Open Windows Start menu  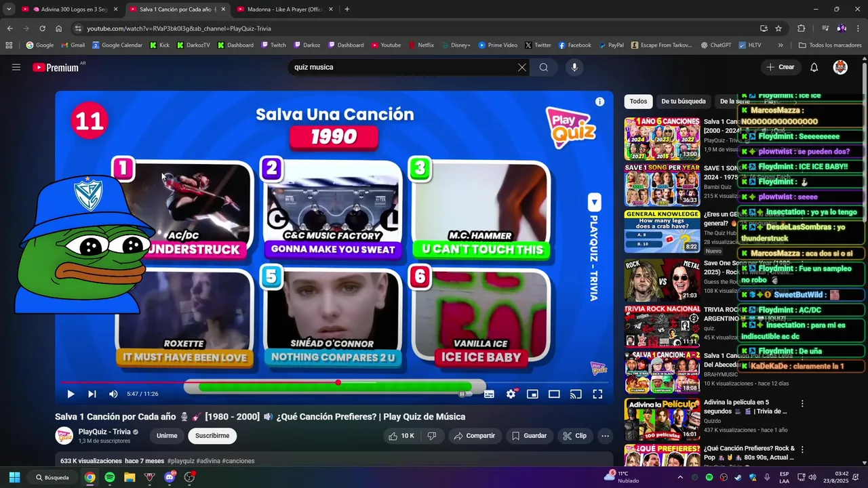pos(14,477)
